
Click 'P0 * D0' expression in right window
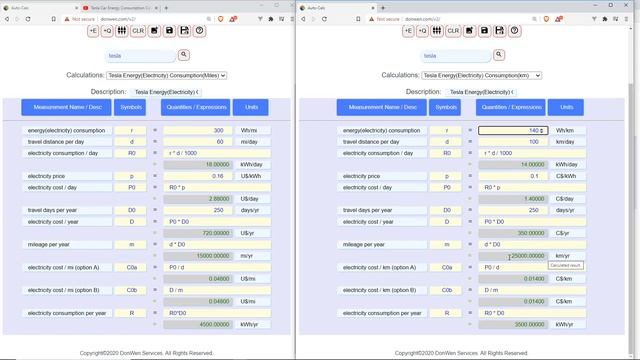pos(532,222)
